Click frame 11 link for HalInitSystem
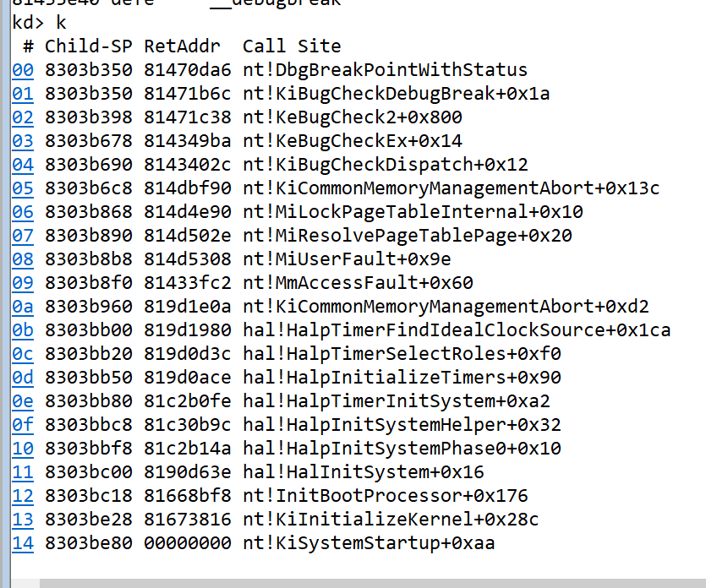Screen dimensions: 706x588 pyautogui.click(x=23, y=472)
